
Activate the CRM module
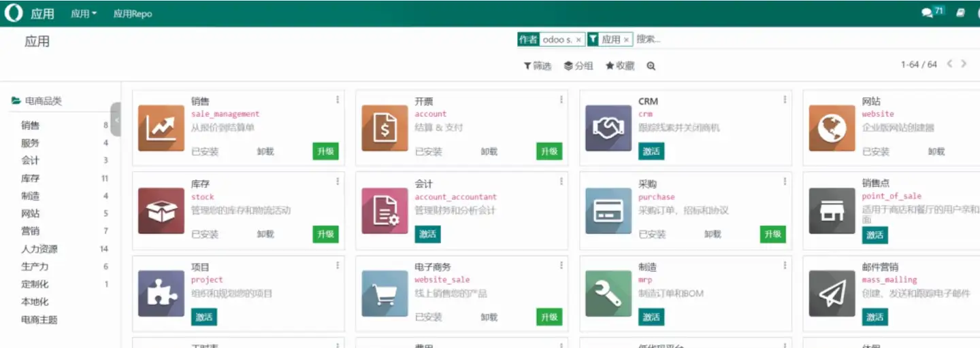(x=651, y=152)
